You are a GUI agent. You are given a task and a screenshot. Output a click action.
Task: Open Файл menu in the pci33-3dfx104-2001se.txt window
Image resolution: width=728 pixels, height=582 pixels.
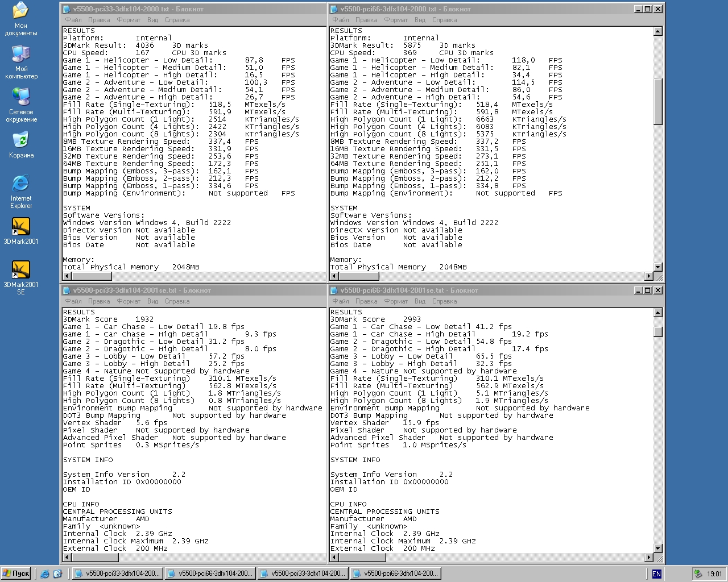click(x=73, y=301)
